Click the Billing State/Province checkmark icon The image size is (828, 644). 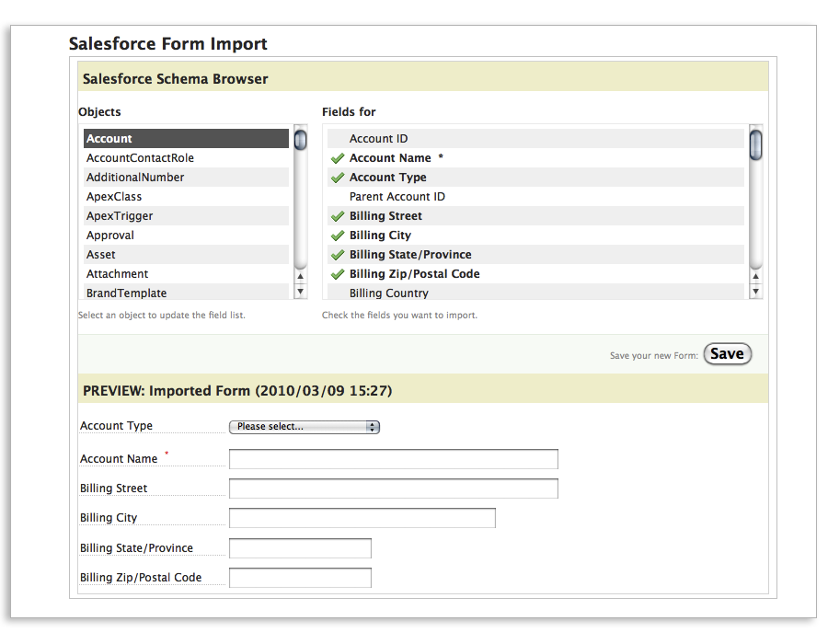338,255
